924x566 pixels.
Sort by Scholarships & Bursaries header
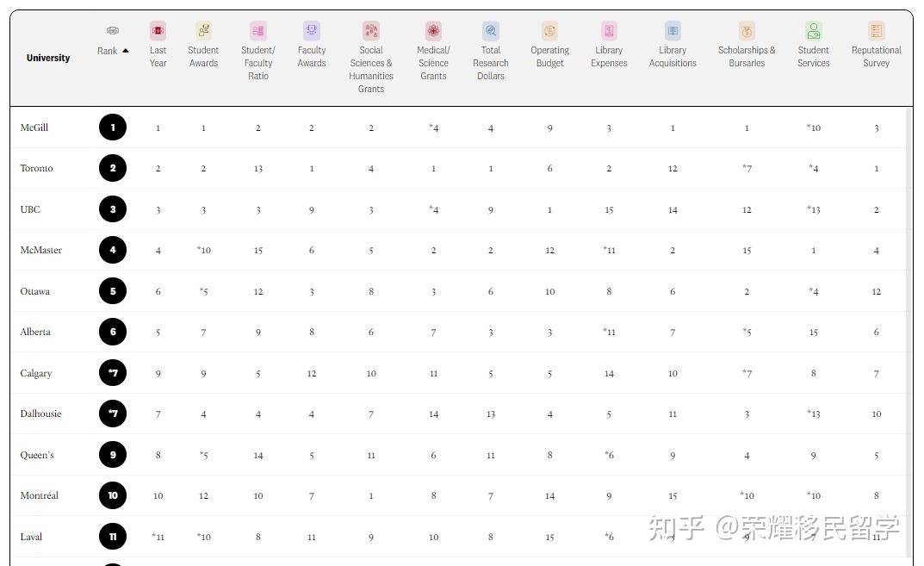(x=747, y=57)
